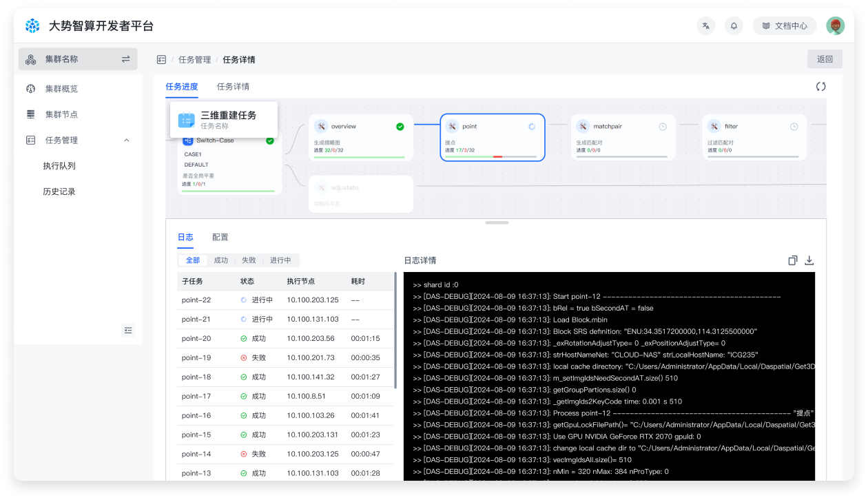
Task: Click the point-19 failed status icon
Action: coord(244,358)
